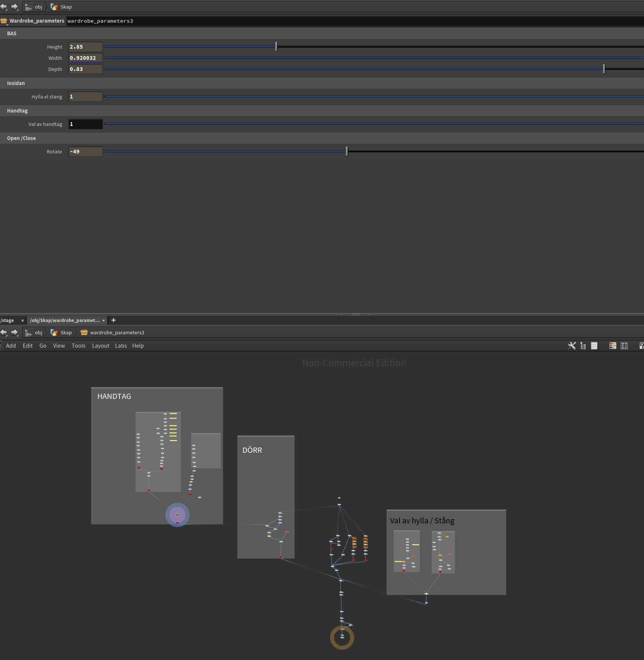Image resolution: width=644 pixels, height=660 pixels.
Task: Click Skap in parameter pane path bar
Action: pyautogui.click(x=62, y=7)
